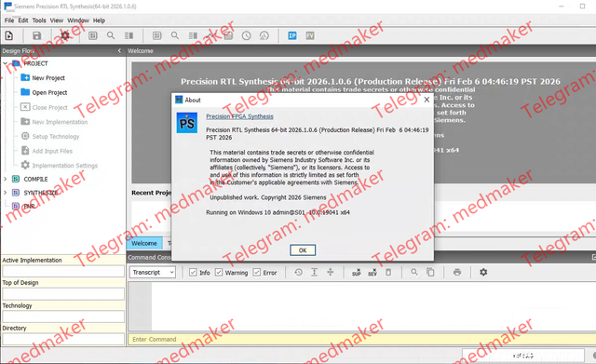The image size is (596, 364).
Task: Open the Edit menu
Action: [x=23, y=20]
